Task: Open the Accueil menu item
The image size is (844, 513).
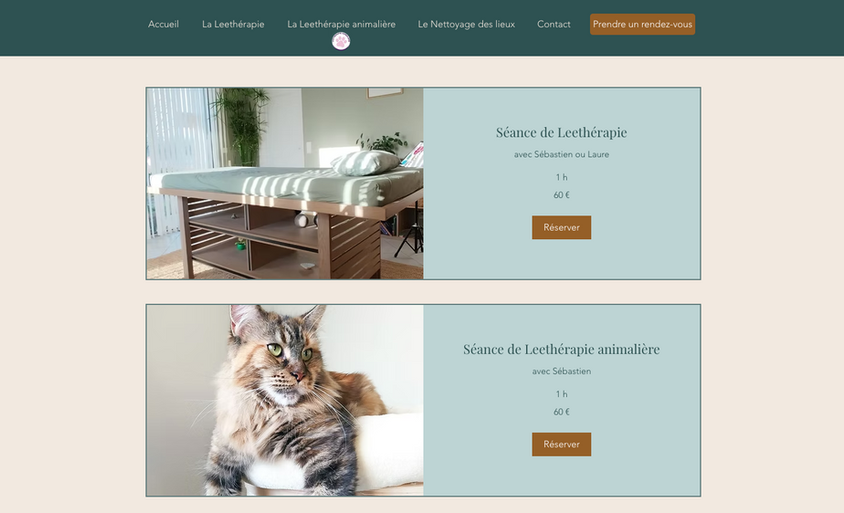Action: (164, 24)
